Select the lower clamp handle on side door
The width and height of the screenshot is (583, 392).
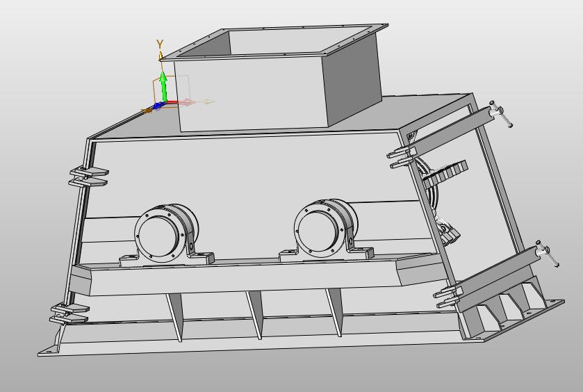[548, 253]
